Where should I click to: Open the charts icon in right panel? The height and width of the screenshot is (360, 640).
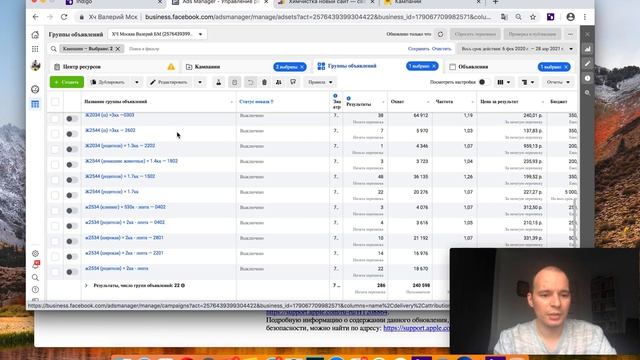coord(587,49)
